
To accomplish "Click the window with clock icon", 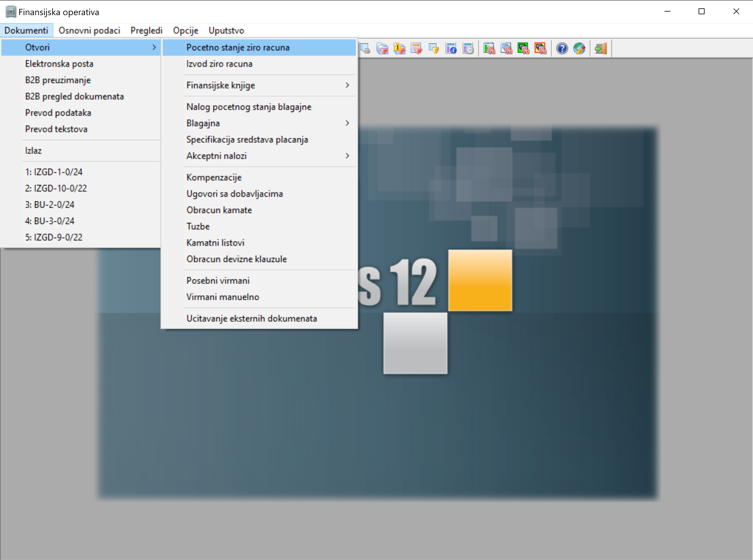I will pyautogui.click(x=468, y=49).
